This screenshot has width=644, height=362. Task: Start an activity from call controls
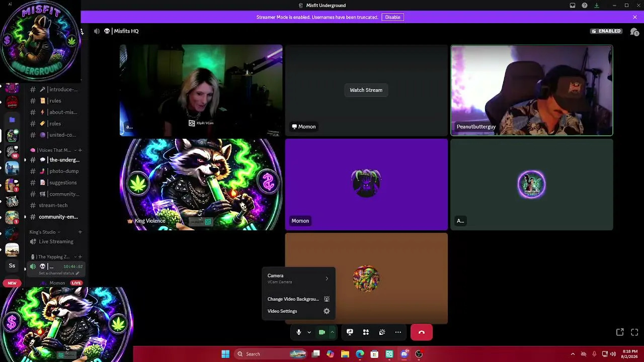tap(366, 332)
